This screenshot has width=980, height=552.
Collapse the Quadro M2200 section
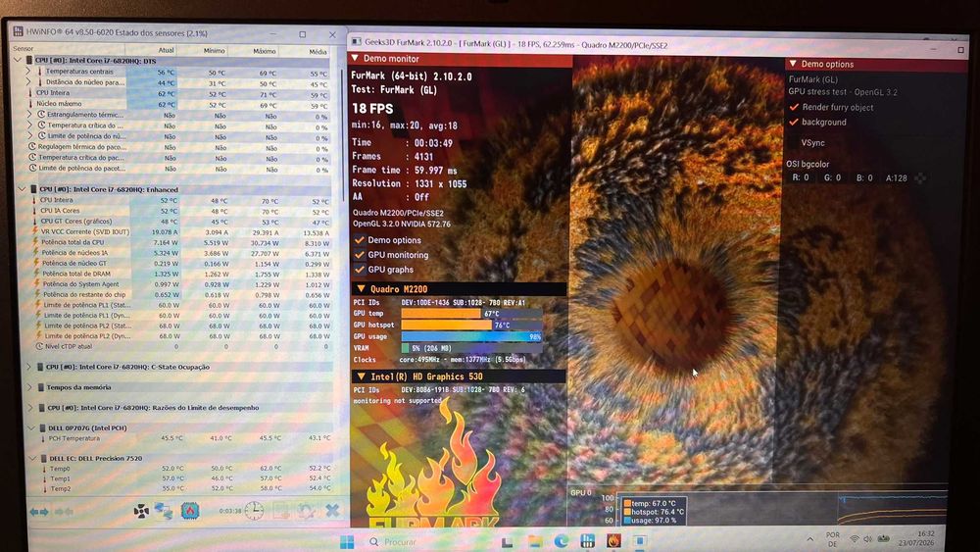tap(362, 289)
